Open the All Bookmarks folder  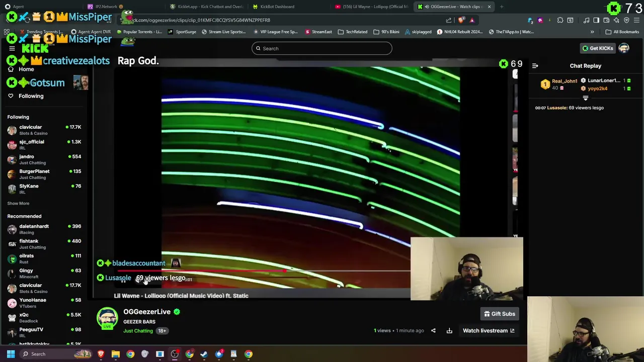pyautogui.click(x=622, y=32)
